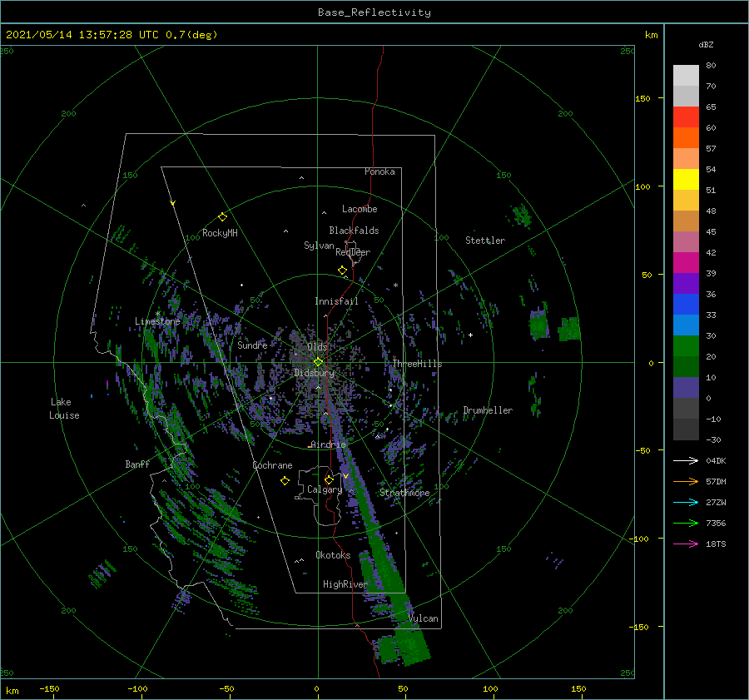
Task: Click the Lacombe city label
Action: pyautogui.click(x=360, y=209)
